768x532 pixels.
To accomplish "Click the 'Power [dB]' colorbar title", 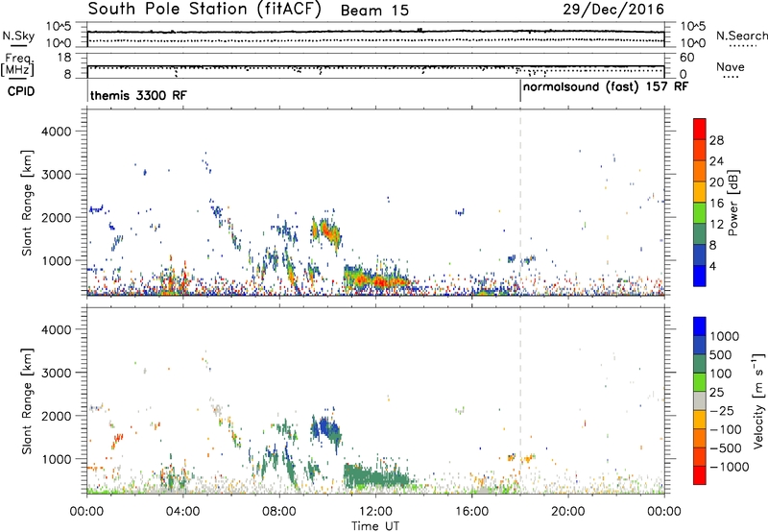I will (733, 203).
